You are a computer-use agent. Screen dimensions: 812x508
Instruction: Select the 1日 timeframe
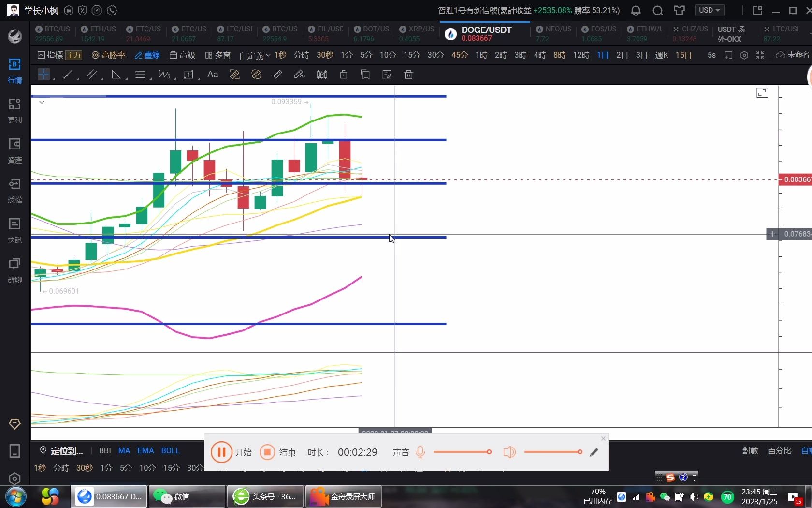603,55
